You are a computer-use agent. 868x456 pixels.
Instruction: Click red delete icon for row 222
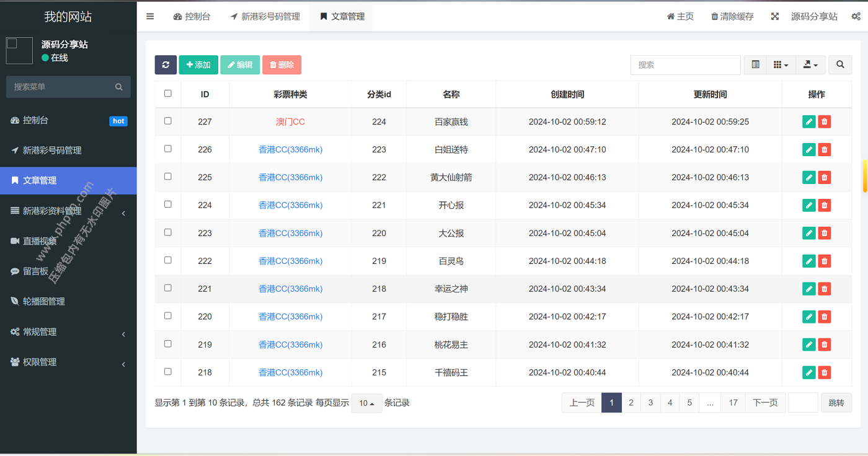824,261
